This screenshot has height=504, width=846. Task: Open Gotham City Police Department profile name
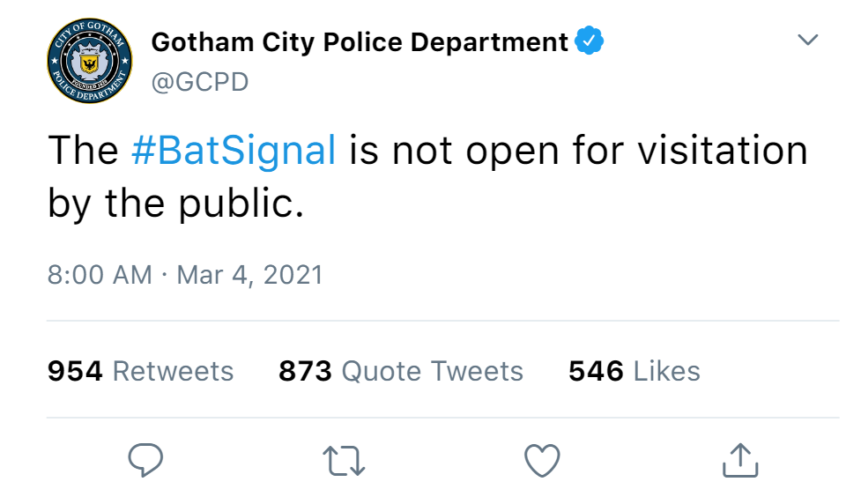coord(360,41)
